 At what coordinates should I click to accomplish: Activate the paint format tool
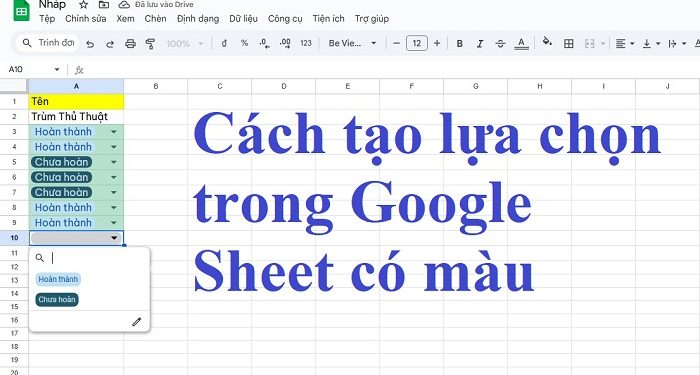[x=150, y=44]
